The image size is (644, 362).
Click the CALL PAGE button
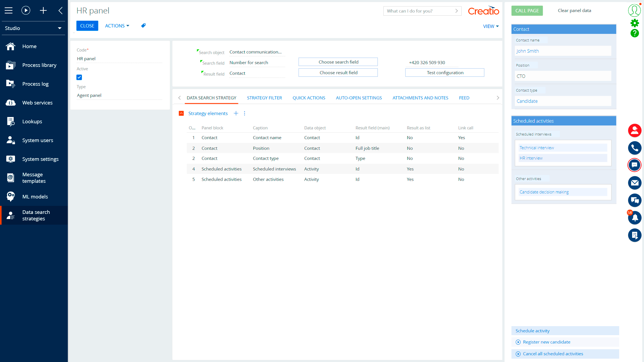[527, 11]
